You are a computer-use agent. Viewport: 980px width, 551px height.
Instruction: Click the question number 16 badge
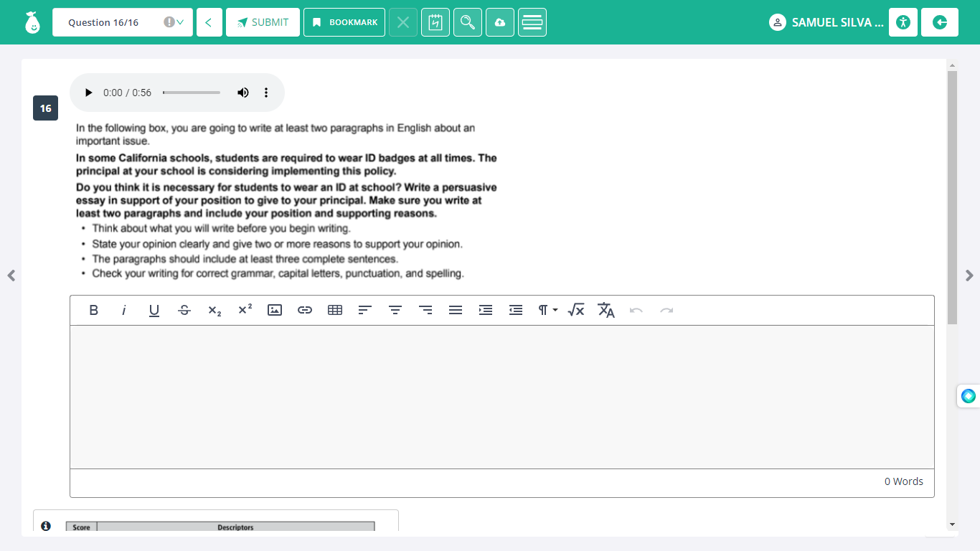(45, 108)
